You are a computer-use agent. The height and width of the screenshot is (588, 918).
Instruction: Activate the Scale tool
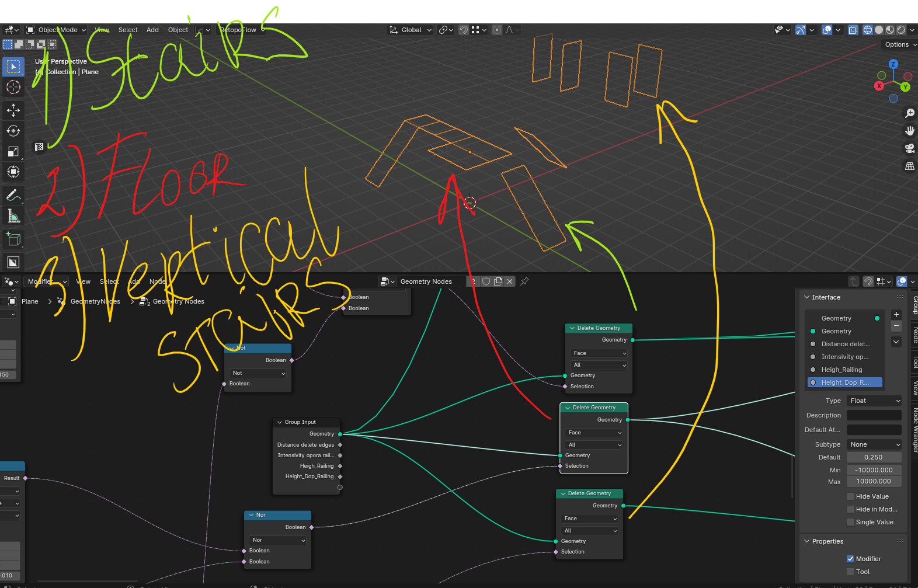click(x=13, y=151)
